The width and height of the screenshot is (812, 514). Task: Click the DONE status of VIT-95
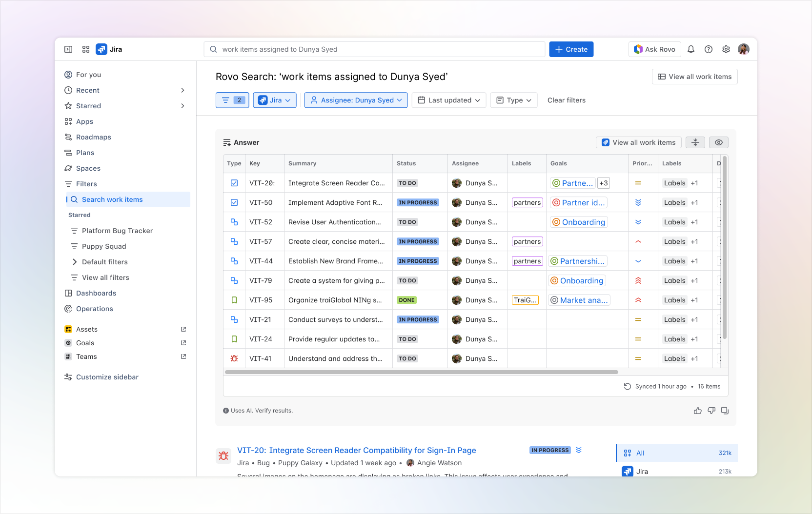click(x=407, y=300)
